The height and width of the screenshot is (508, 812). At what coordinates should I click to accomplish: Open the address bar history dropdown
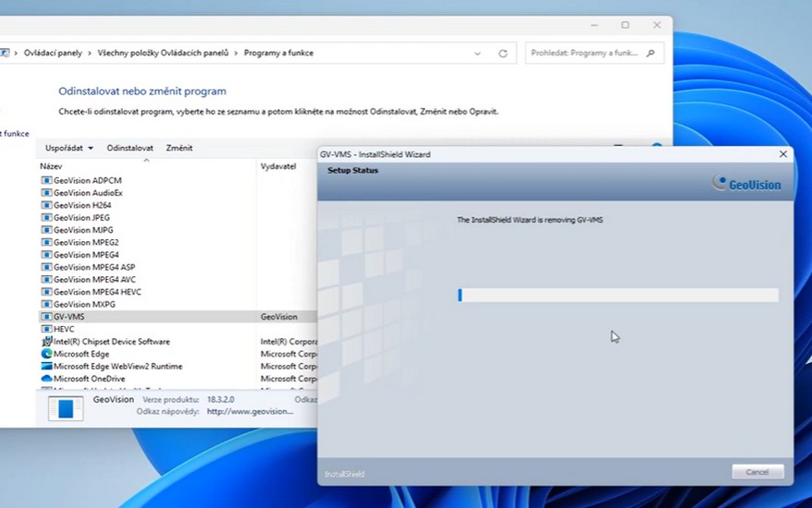(477, 54)
